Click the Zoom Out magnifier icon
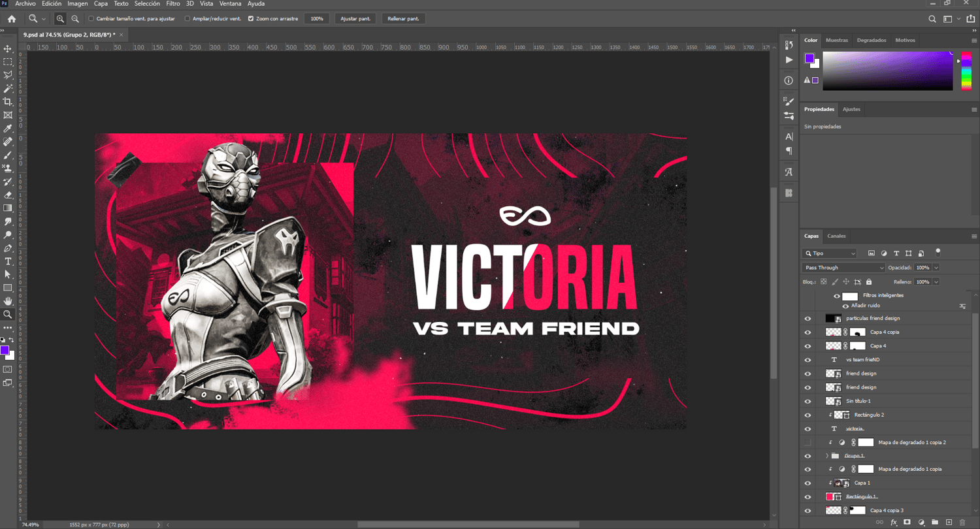 75,19
